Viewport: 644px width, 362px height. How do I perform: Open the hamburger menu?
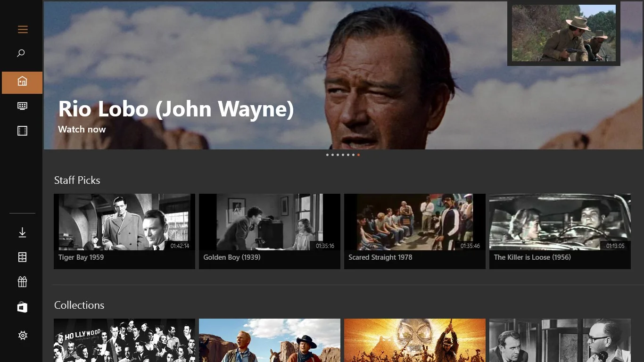23,30
